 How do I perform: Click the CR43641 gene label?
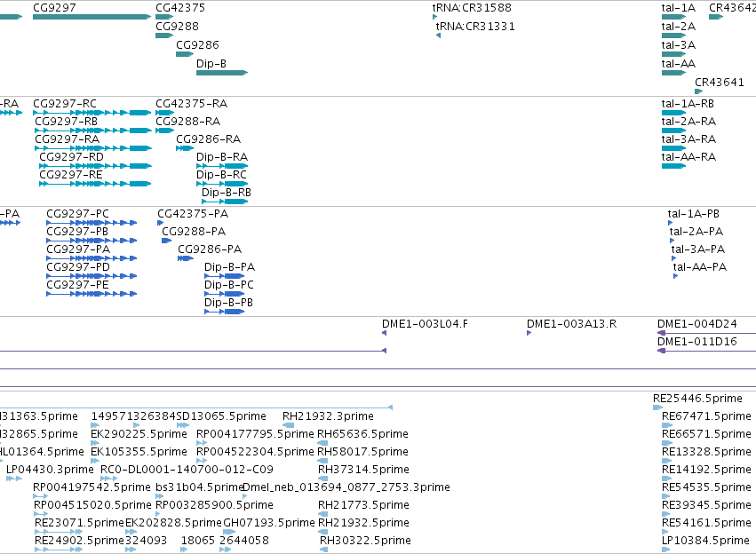pos(719,83)
